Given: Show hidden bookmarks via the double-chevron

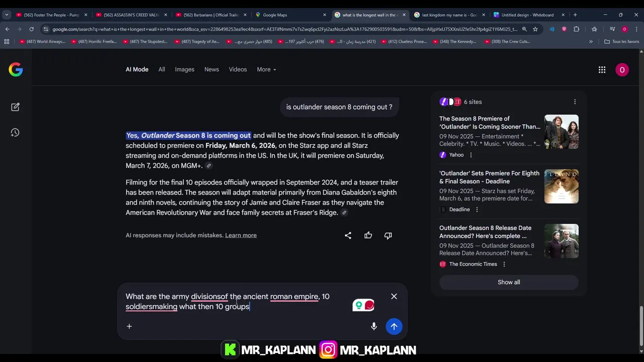Looking at the screenshot, I should (591, 42).
